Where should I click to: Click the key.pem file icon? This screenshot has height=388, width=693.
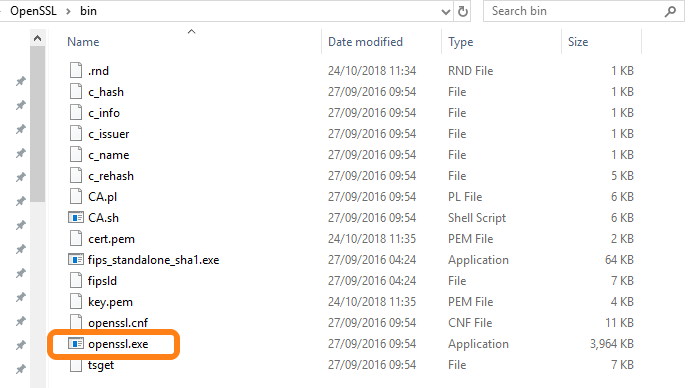pyautogui.click(x=76, y=301)
